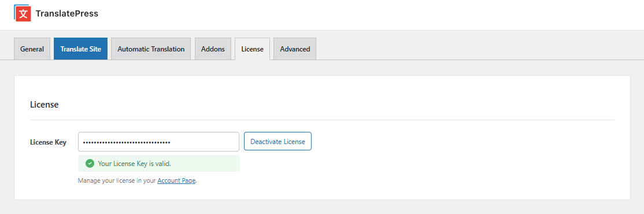Click the 'Manage your license in your' text

117,180
